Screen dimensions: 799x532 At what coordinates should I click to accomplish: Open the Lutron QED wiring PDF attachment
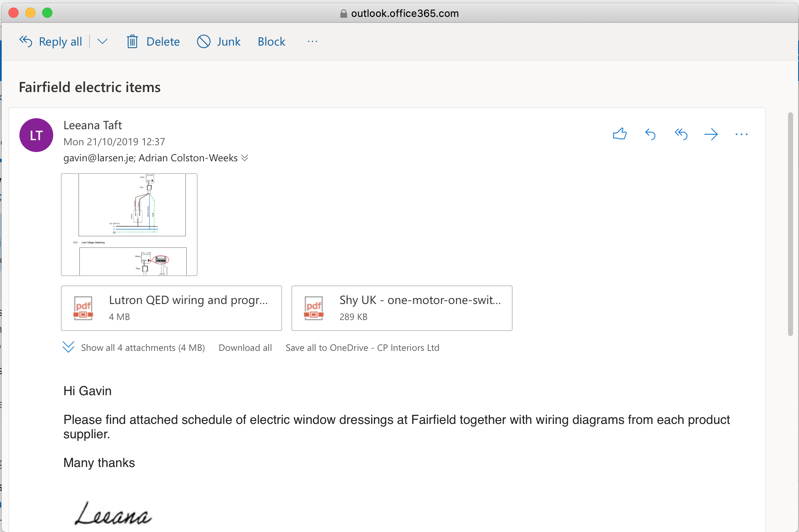171,308
